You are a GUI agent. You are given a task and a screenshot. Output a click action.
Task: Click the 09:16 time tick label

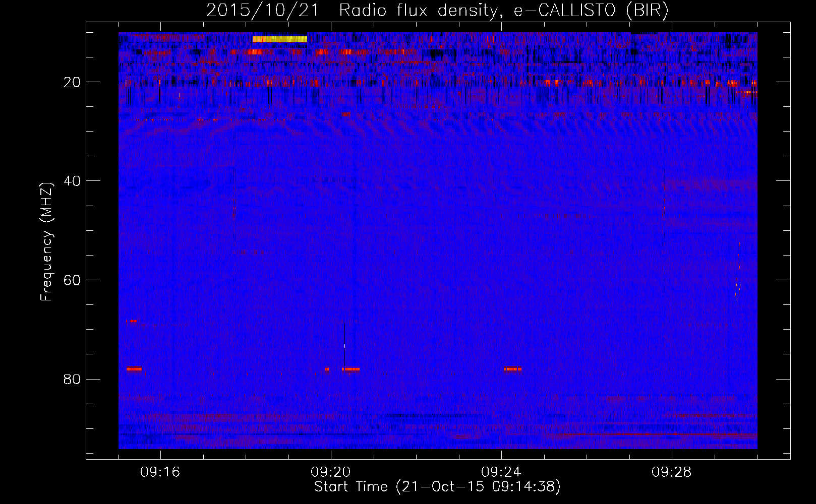160,472
